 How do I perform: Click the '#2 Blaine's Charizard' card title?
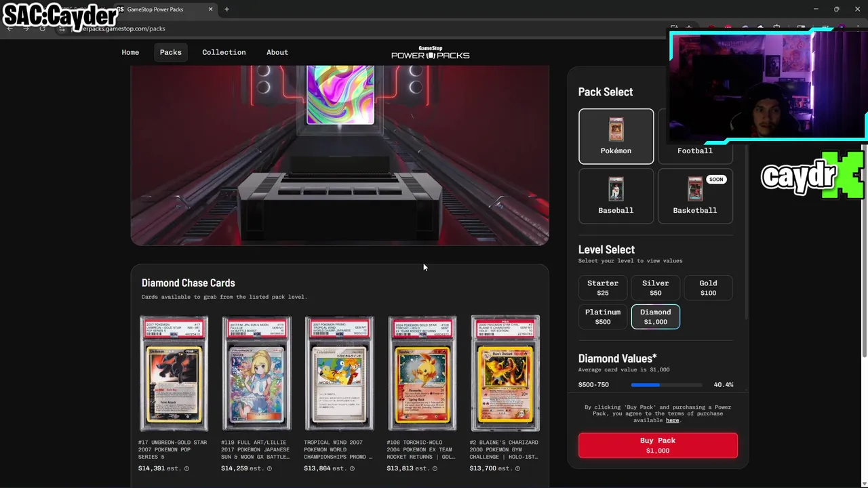click(504, 449)
